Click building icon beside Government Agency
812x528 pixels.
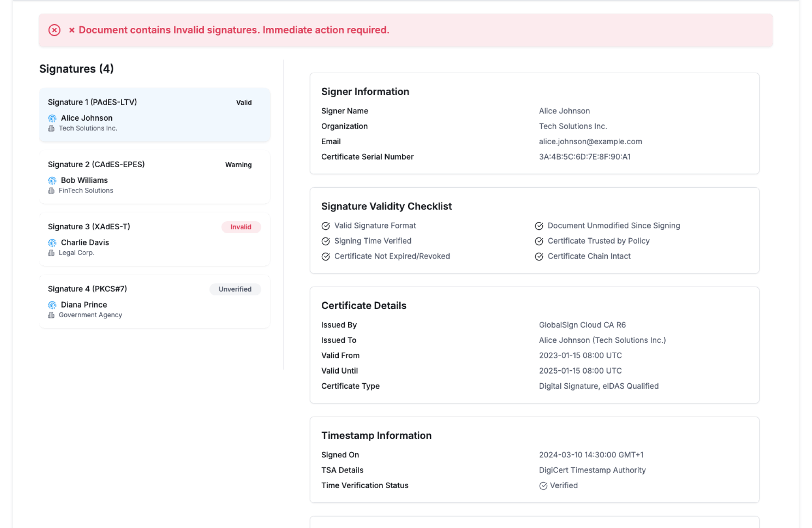51,315
